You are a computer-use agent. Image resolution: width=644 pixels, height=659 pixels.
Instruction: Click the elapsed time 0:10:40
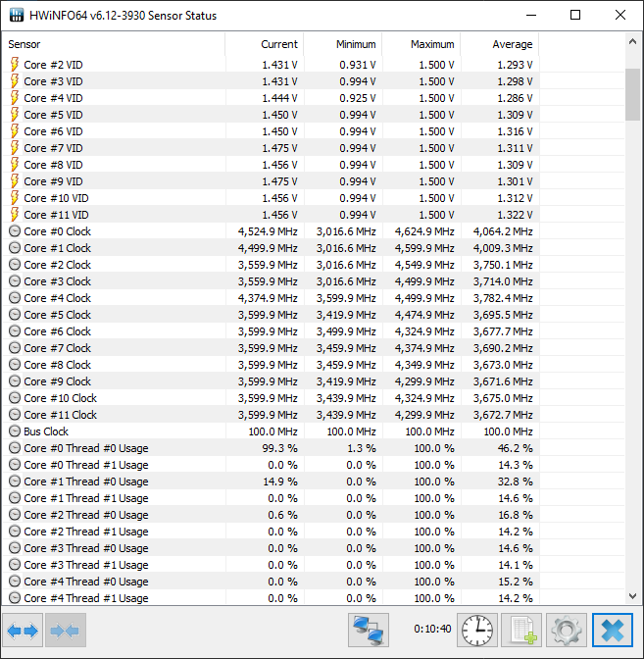click(432, 630)
